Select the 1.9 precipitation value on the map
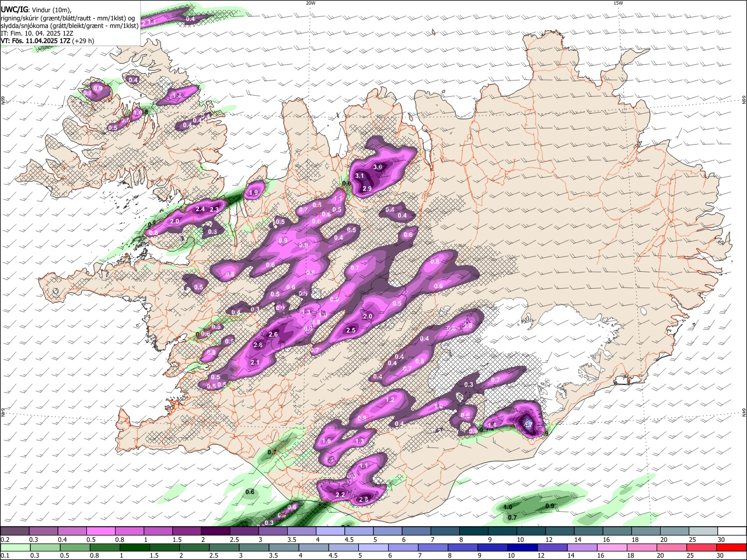The width and height of the screenshot is (747, 560). point(253,192)
